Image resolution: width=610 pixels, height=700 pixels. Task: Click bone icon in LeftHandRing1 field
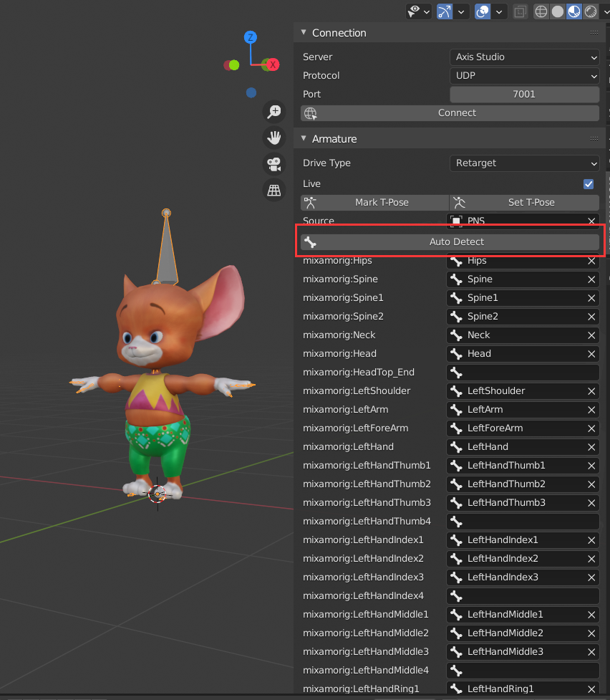[x=456, y=689]
